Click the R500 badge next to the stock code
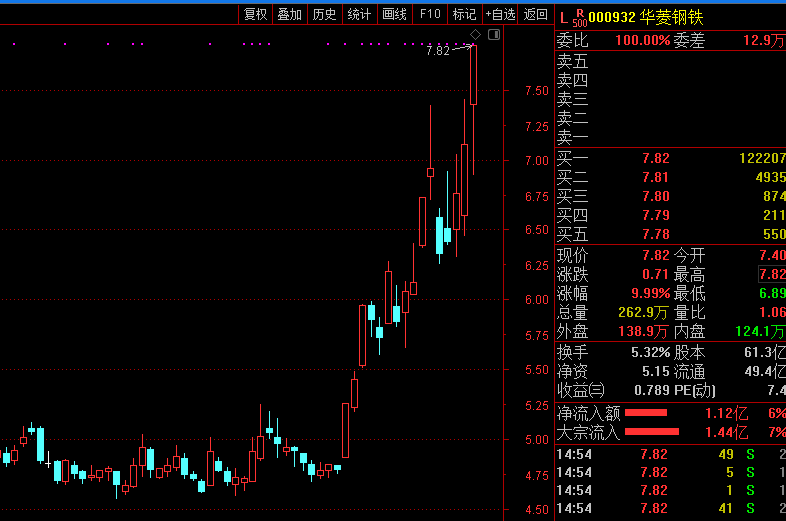This screenshot has height=521, width=786. pos(579,17)
